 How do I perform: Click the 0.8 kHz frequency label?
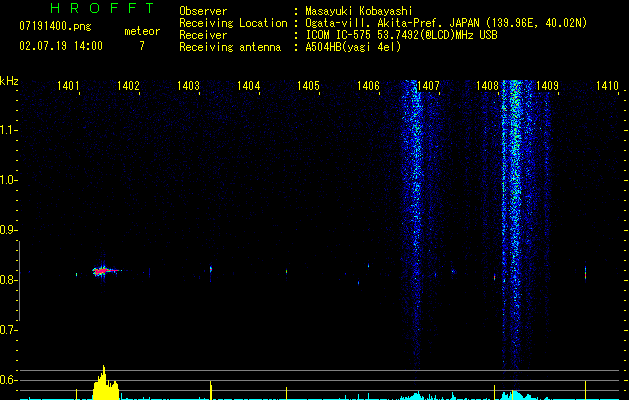tap(8, 280)
